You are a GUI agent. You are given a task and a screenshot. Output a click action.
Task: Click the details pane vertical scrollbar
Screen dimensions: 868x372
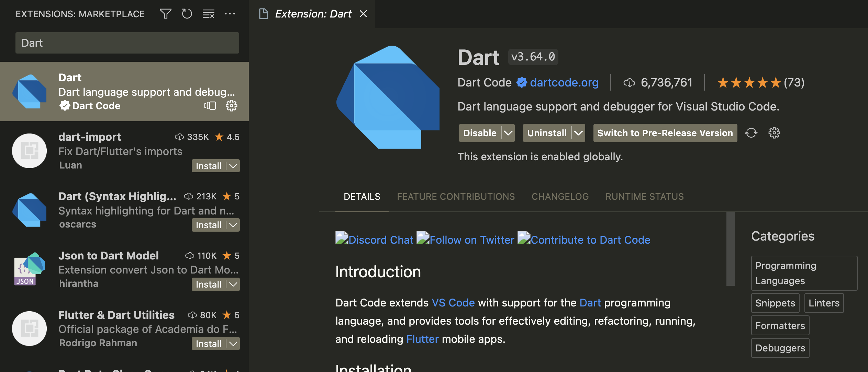click(x=730, y=249)
